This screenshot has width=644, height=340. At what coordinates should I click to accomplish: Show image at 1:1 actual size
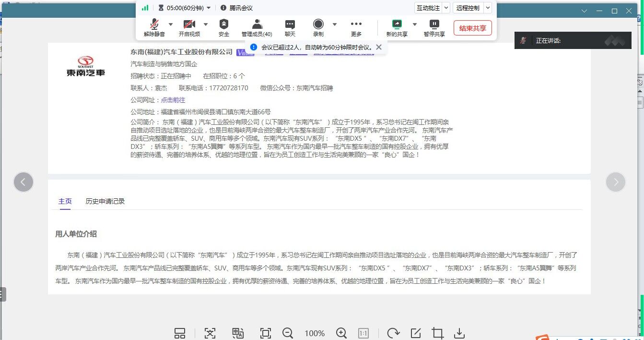[363, 333]
